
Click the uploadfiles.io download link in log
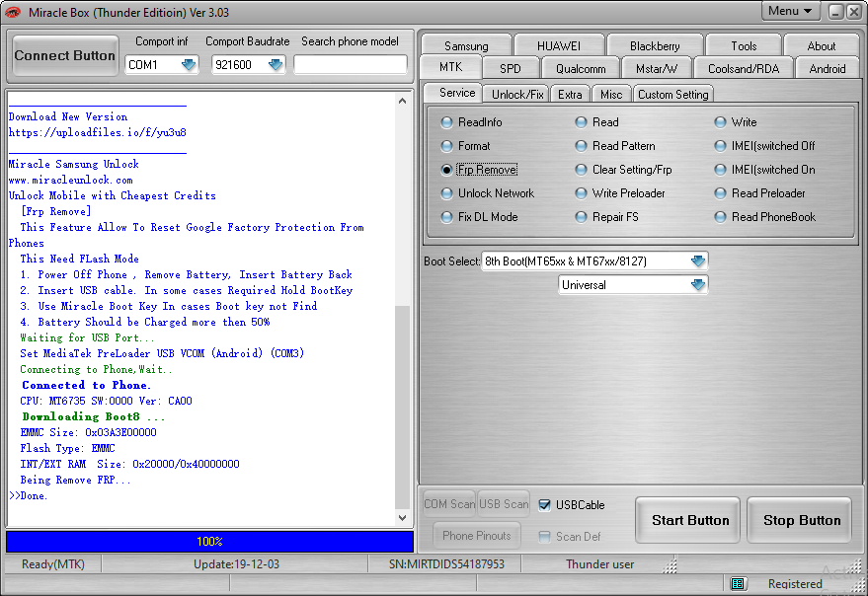coord(98,133)
